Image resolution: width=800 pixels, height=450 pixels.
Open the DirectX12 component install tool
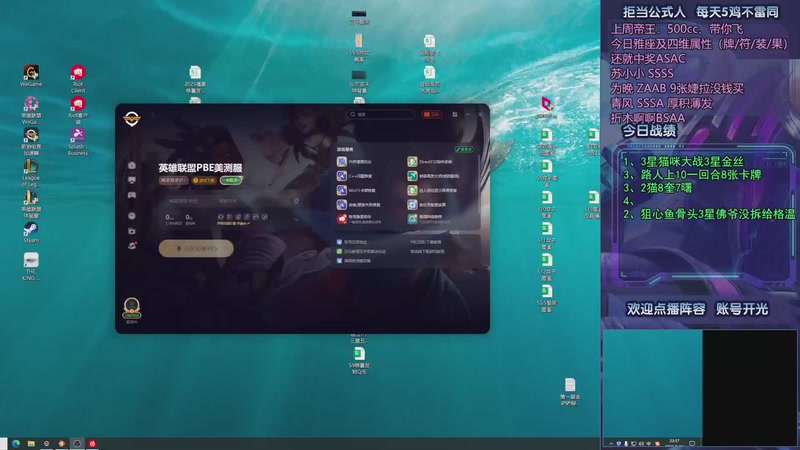pos(431,162)
